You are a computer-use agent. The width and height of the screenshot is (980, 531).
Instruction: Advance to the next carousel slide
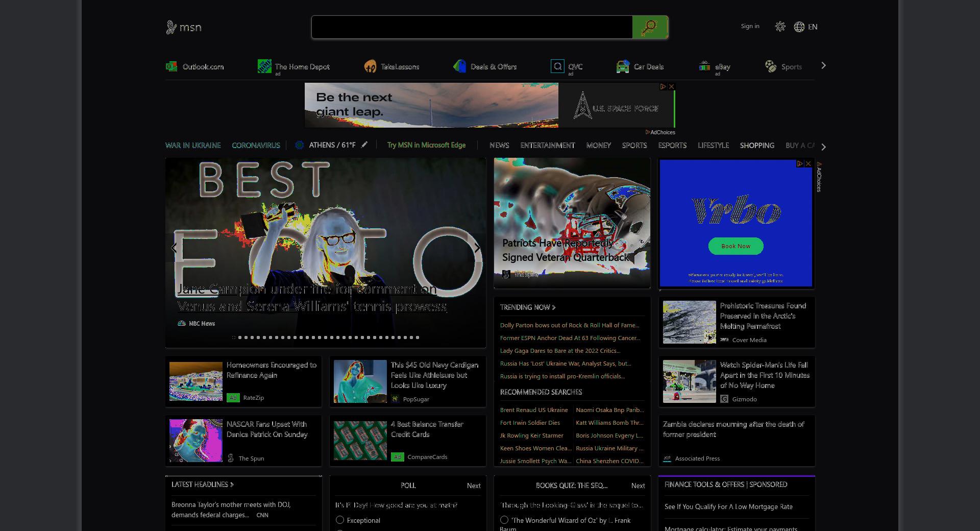(x=477, y=248)
